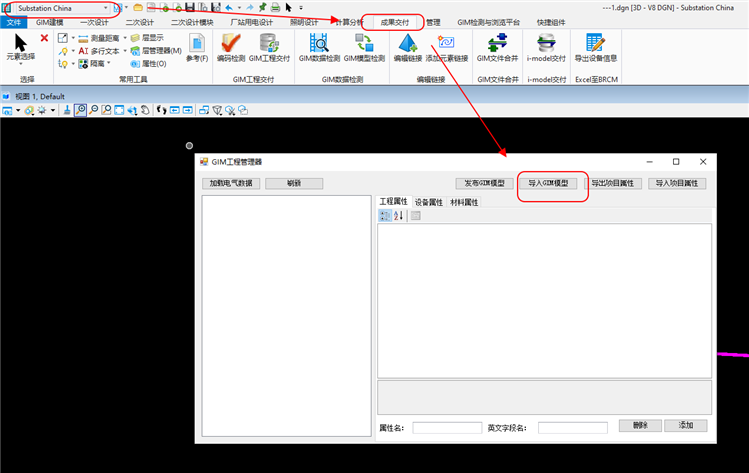This screenshot has height=473, width=749.
Task: Click the Save floppy disk icon
Action: coord(190,8)
